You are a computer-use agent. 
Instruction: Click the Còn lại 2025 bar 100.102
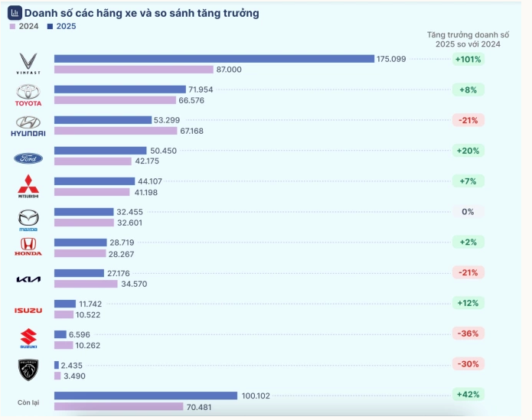[146, 396]
